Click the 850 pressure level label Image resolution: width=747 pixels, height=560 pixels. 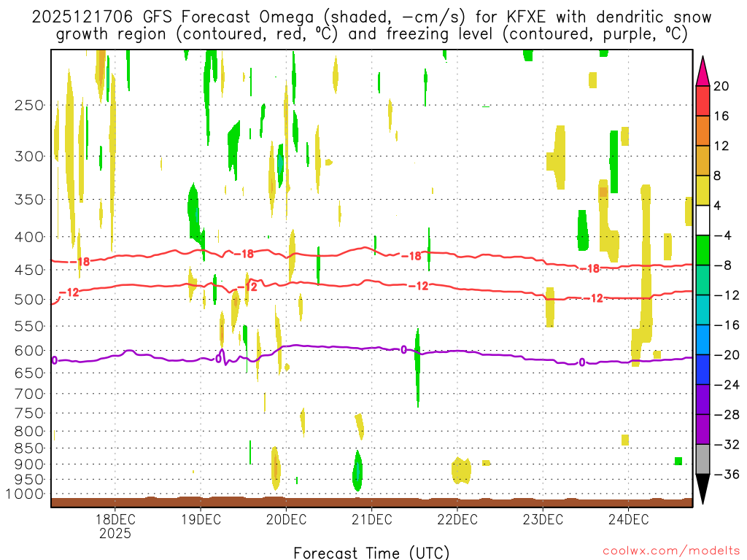click(x=30, y=448)
